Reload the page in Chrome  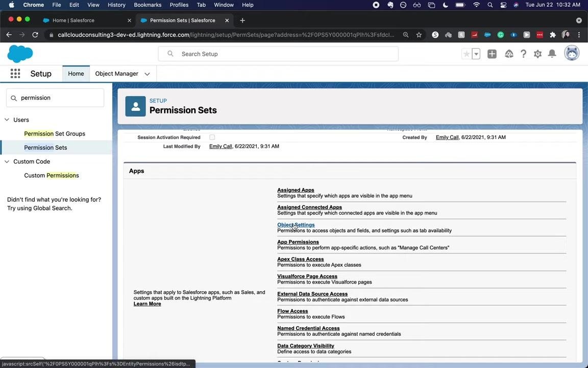(x=35, y=35)
